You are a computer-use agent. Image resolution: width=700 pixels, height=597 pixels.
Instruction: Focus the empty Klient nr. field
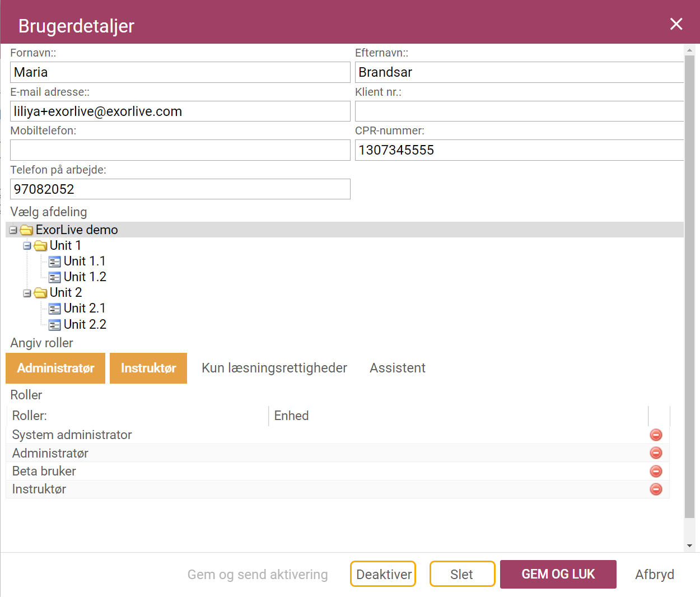[x=519, y=111]
